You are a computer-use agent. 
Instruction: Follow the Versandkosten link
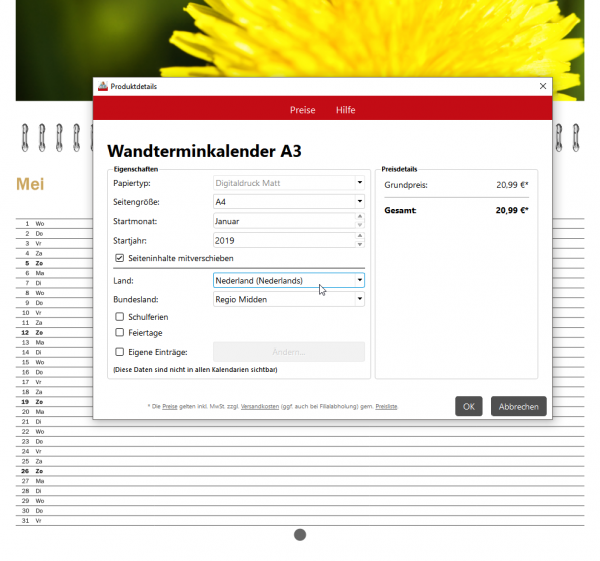click(x=260, y=406)
